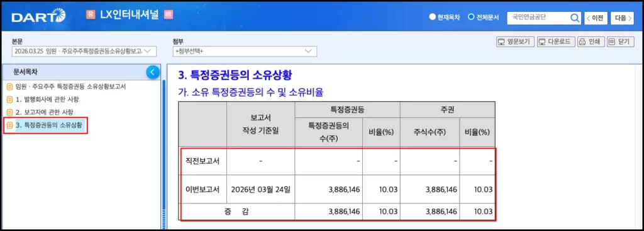Open the 첨부선택 attachment dropdown
This screenshot has height=231, width=644.
point(245,51)
